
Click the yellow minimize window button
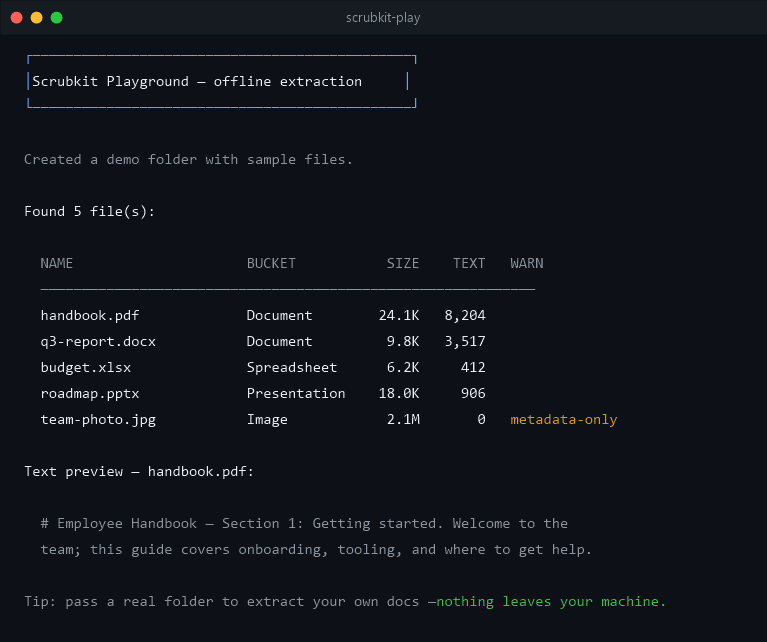[37, 18]
